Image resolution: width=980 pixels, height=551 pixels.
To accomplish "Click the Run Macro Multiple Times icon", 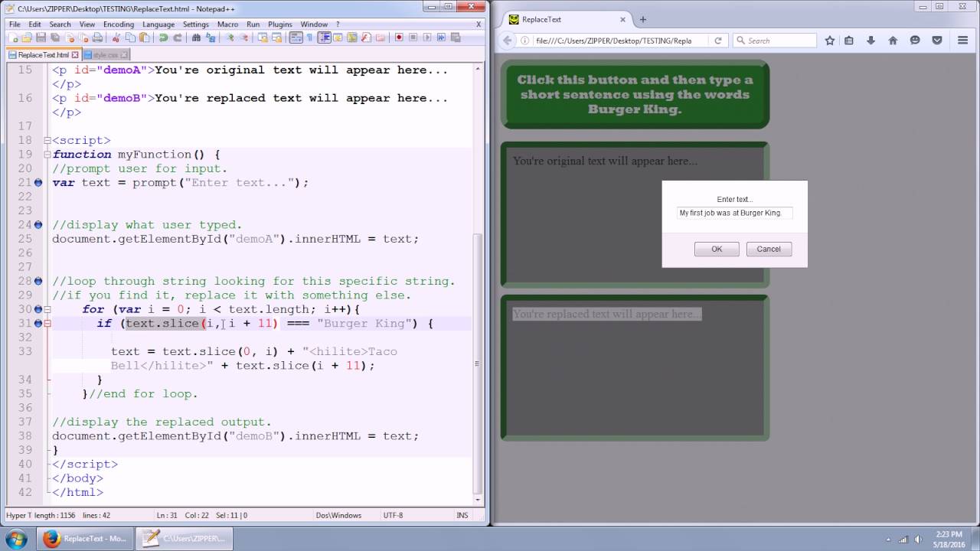I will 441,37.
